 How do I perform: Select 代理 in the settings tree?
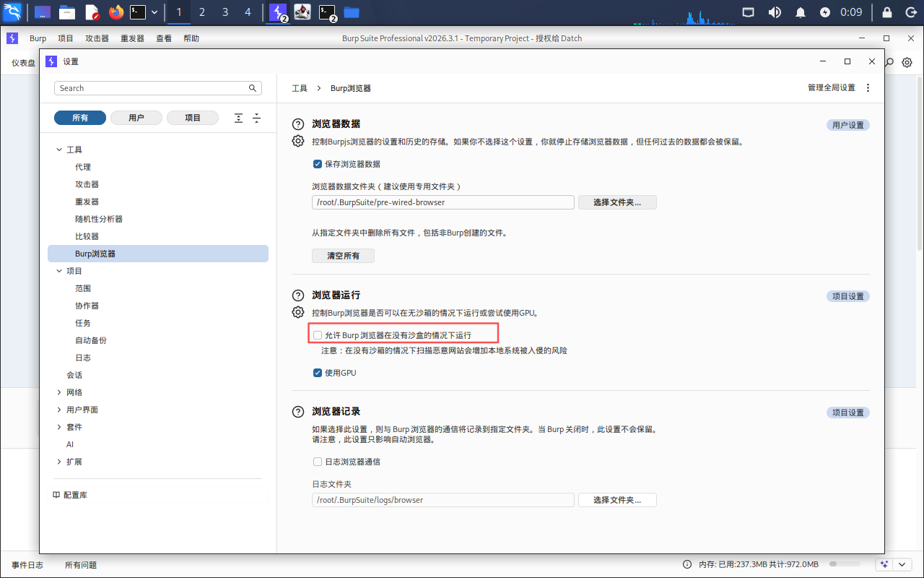pyautogui.click(x=83, y=167)
